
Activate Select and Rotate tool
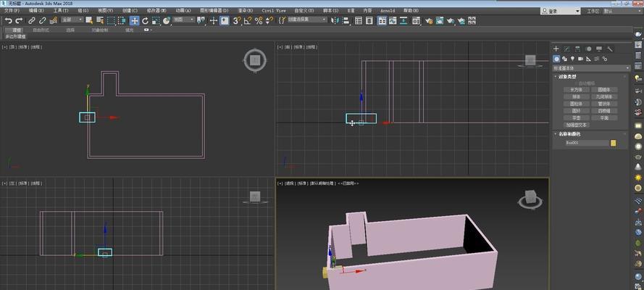coord(145,20)
